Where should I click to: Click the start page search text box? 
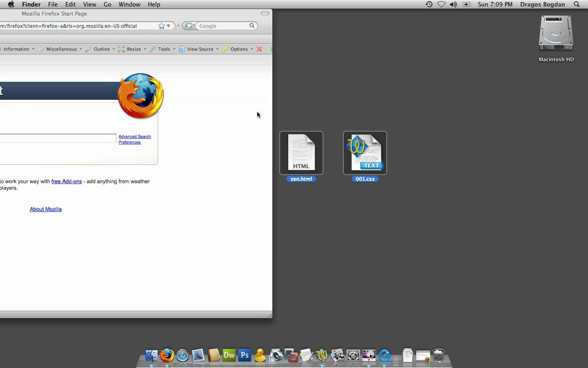tap(58, 138)
